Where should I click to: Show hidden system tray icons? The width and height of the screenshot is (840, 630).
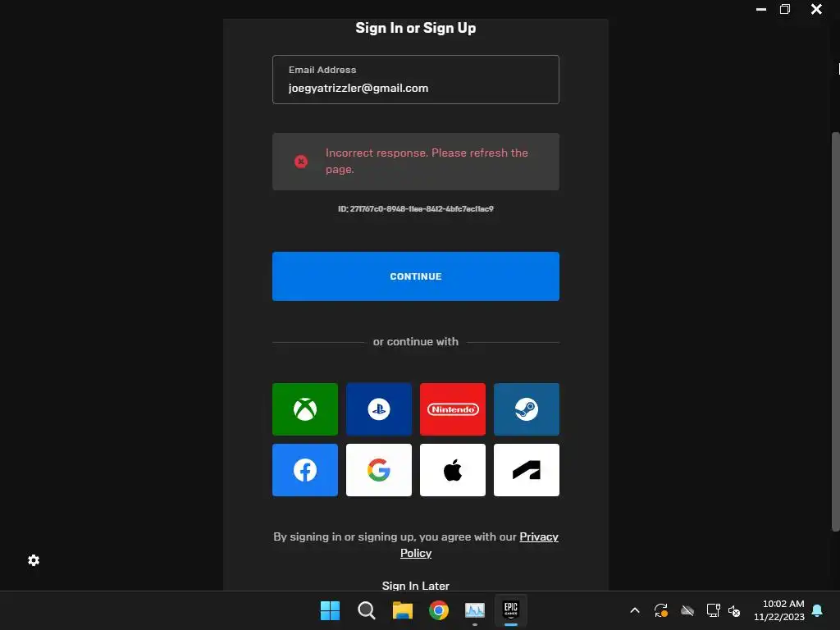(x=635, y=610)
